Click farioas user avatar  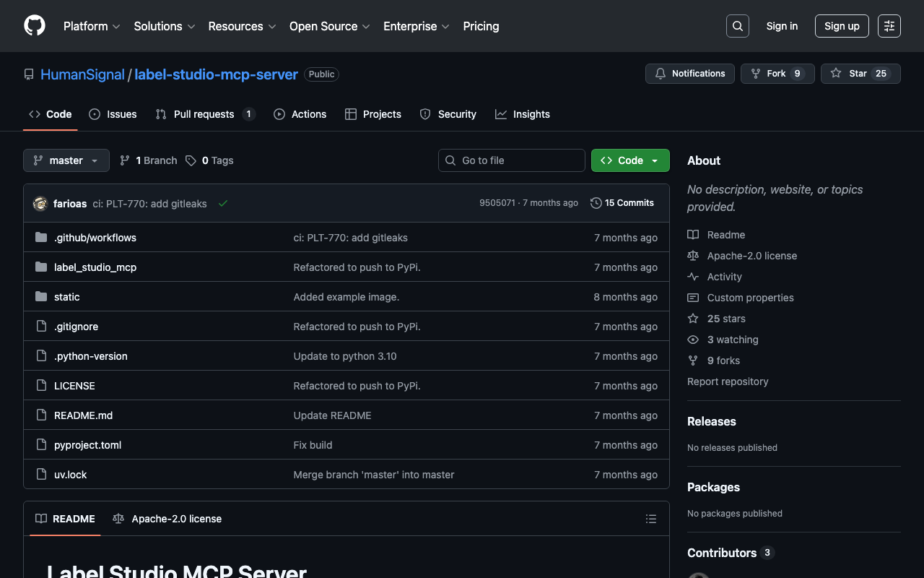[x=40, y=204]
